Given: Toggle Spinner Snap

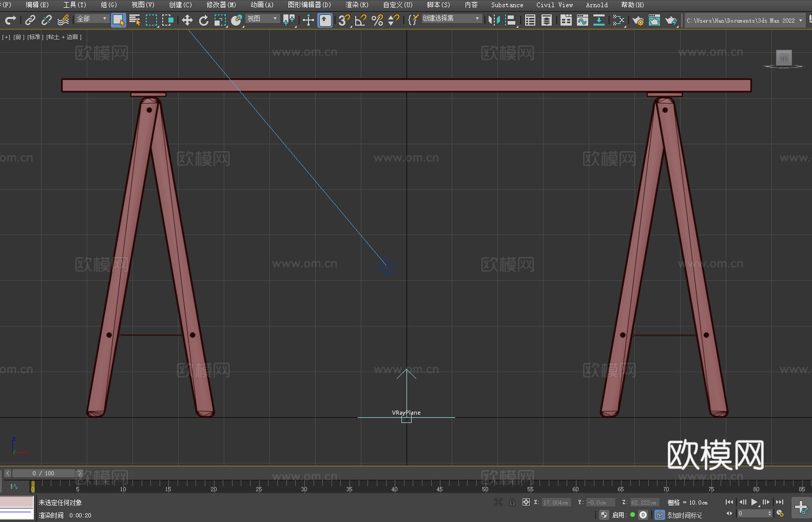Looking at the screenshot, I should coord(394,20).
